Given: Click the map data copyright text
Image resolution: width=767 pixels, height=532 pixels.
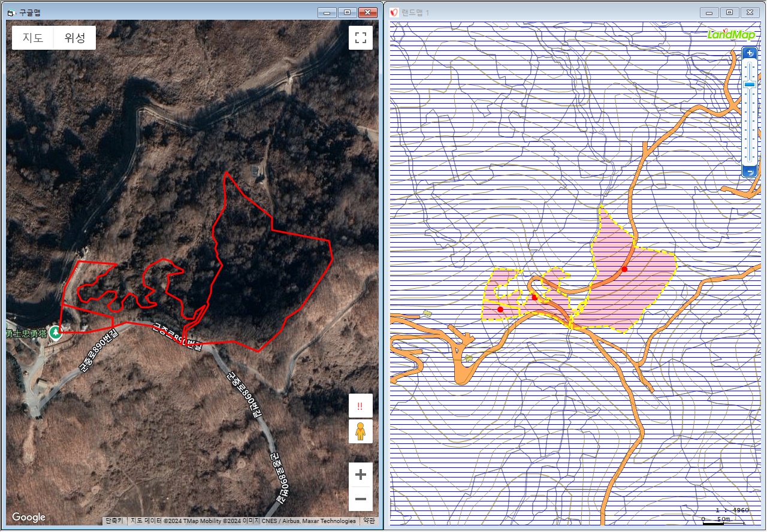Looking at the screenshot, I should point(243,521).
